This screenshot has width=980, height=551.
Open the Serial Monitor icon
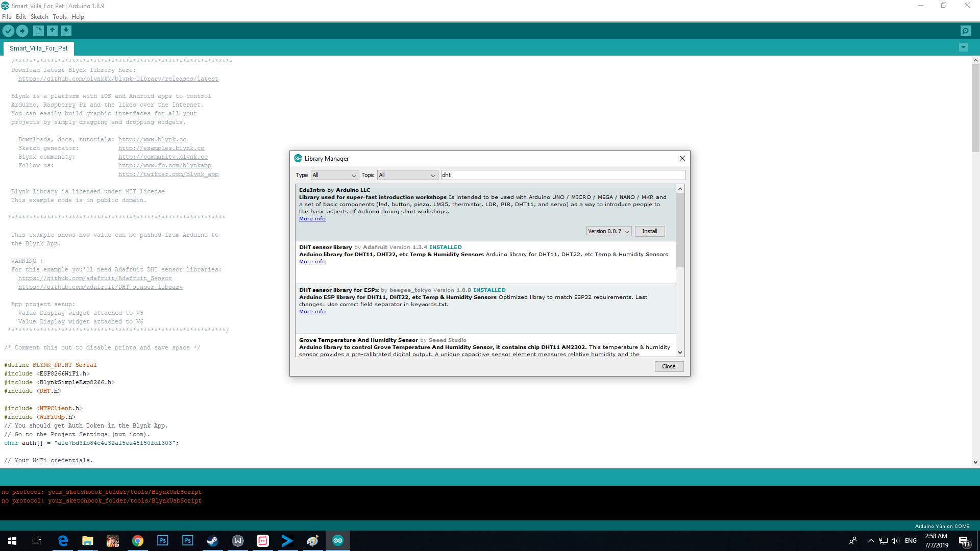click(966, 31)
